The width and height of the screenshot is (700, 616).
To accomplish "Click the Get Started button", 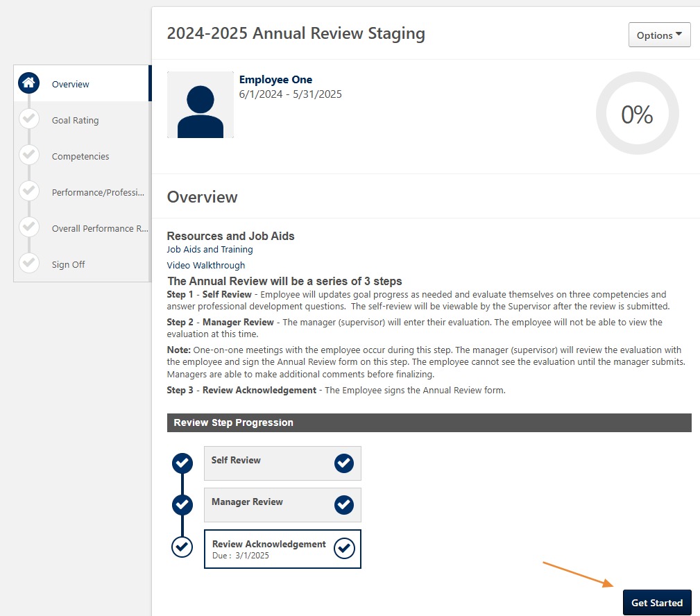I will click(657, 603).
